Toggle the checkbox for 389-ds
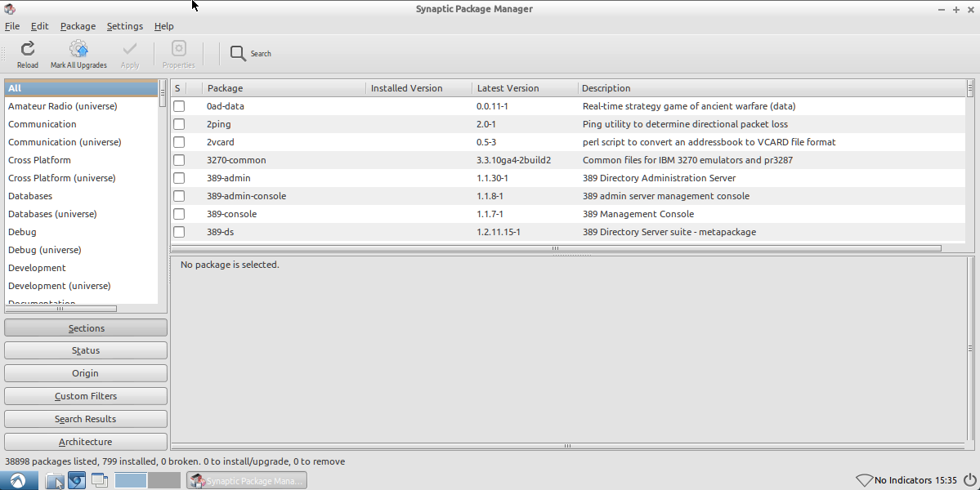 (x=178, y=232)
